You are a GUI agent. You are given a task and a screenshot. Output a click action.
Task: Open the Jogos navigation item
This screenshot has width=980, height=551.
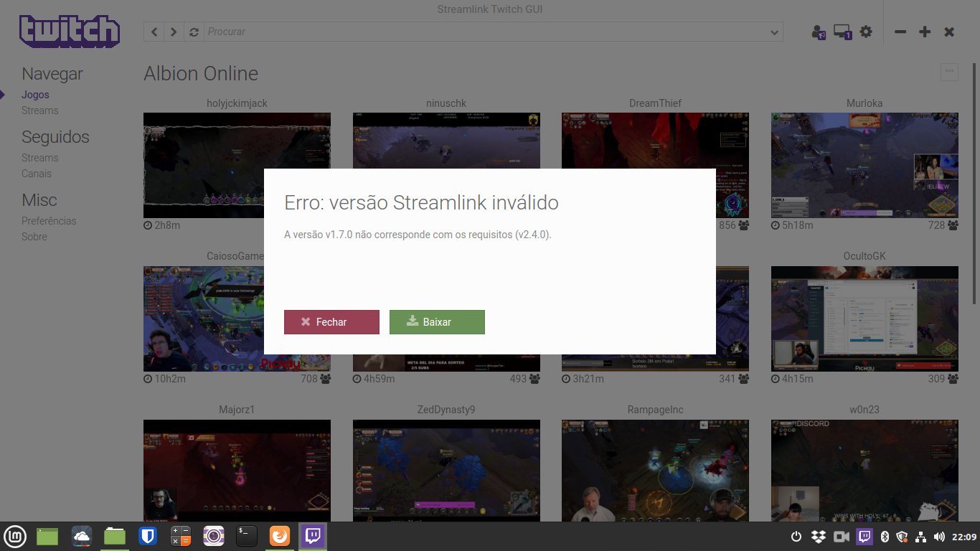pyautogui.click(x=35, y=95)
